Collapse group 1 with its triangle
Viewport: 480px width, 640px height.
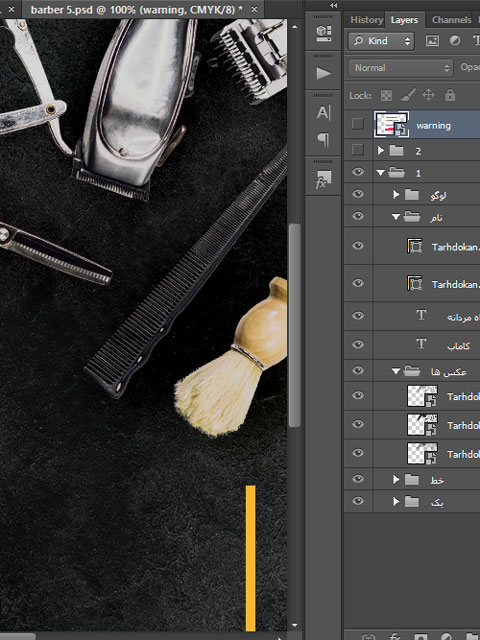tap(381, 173)
